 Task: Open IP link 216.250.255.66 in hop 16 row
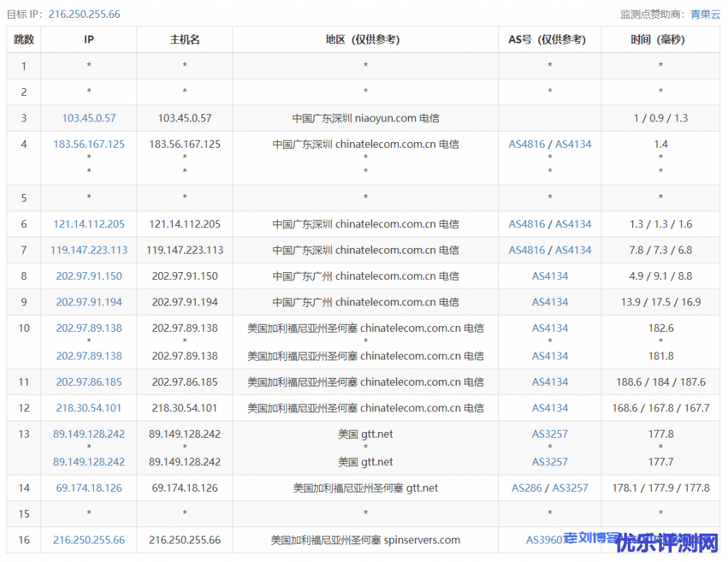pyautogui.click(x=89, y=540)
